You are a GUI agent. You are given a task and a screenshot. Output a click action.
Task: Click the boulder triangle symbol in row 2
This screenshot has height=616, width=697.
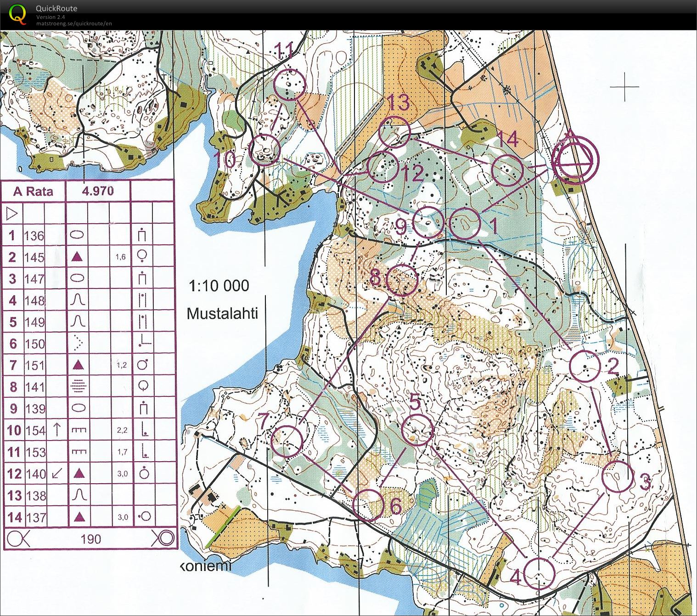tap(78, 257)
